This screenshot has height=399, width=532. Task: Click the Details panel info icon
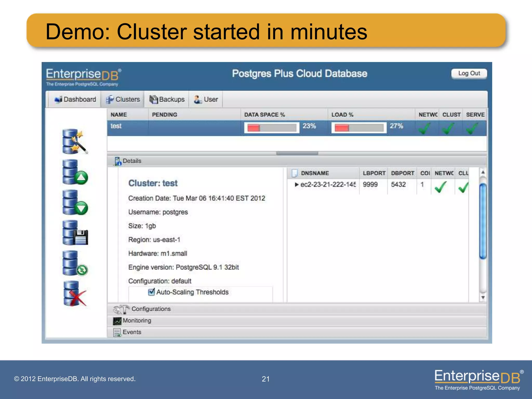(118, 161)
